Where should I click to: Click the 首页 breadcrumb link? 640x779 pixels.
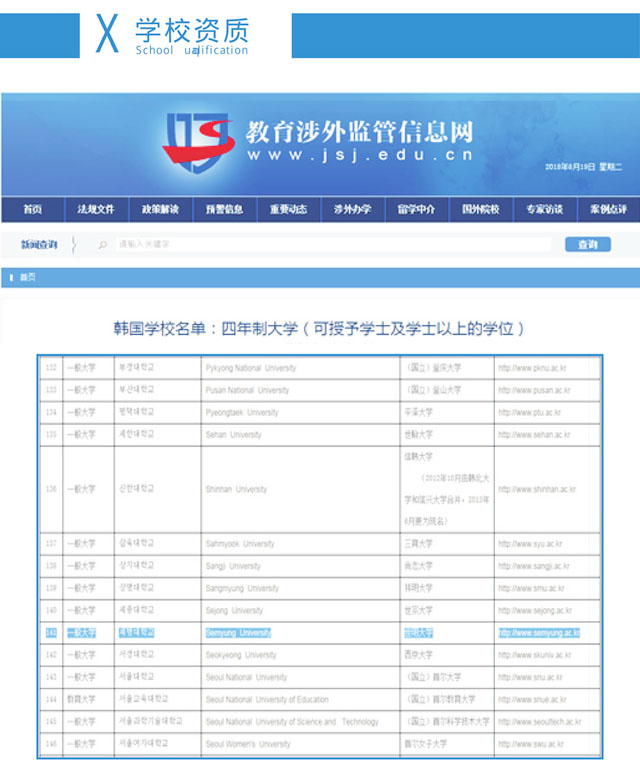tap(27, 277)
